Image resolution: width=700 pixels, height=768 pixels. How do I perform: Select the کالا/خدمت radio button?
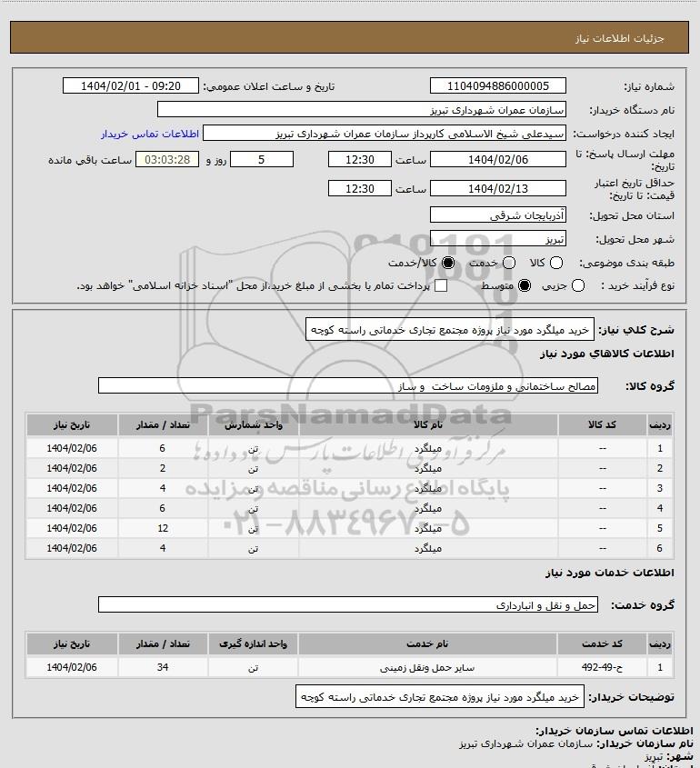(x=447, y=263)
